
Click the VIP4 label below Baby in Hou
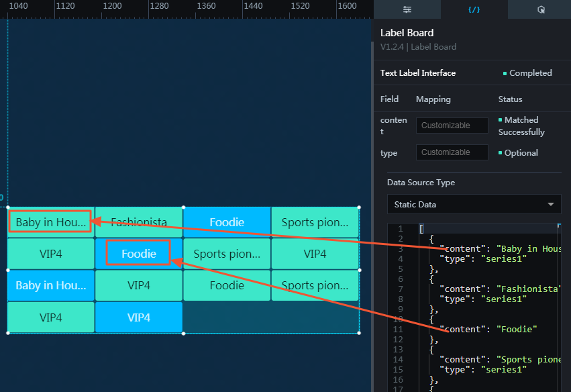[50, 254]
